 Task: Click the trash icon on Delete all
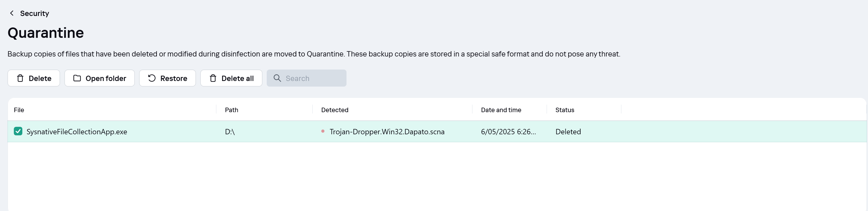click(213, 78)
